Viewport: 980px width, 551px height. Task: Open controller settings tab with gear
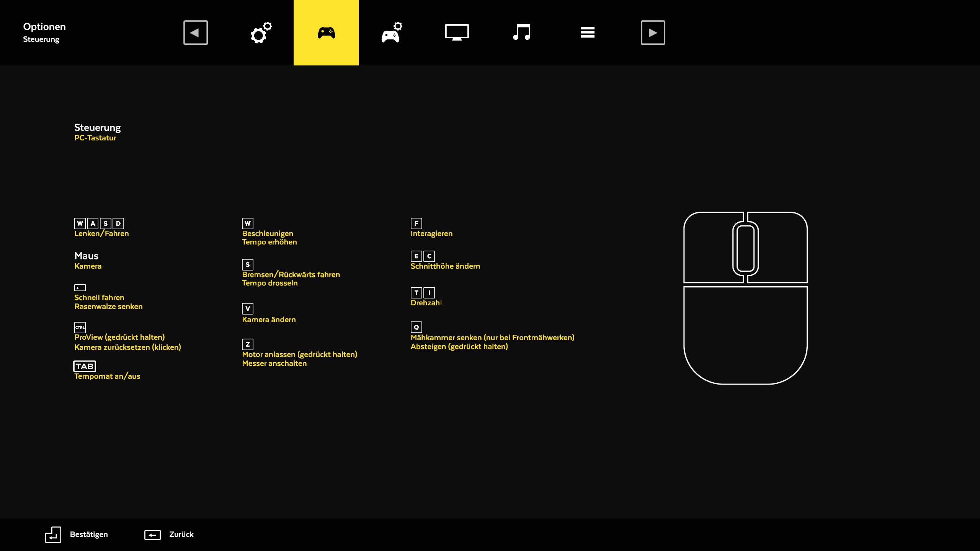pyautogui.click(x=392, y=33)
